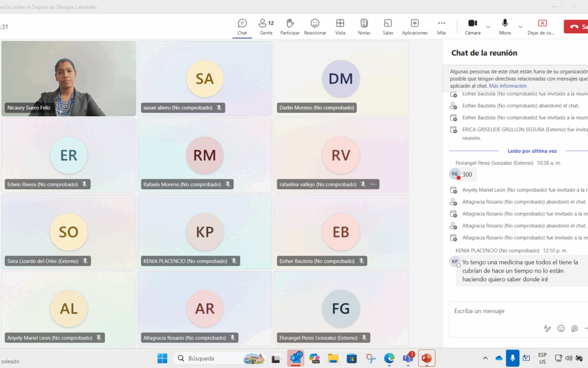
Task: Open more options on rafaelina vallejo's tile
Action: click(x=372, y=184)
